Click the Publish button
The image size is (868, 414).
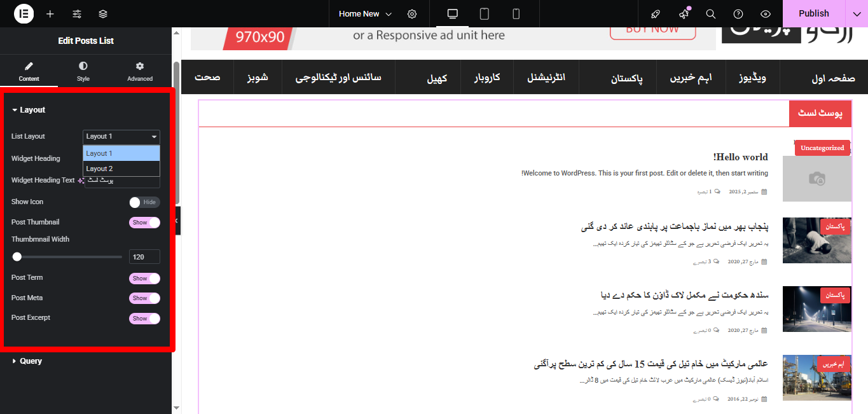[x=813, y=13]
